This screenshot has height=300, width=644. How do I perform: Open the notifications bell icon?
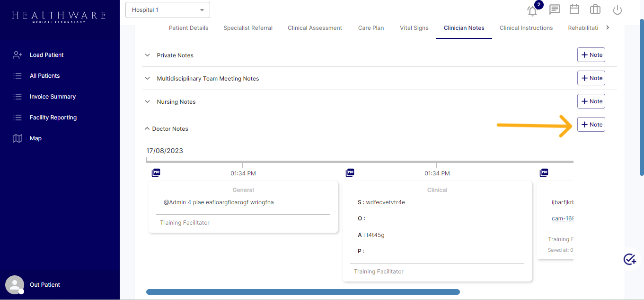[532, 10]
